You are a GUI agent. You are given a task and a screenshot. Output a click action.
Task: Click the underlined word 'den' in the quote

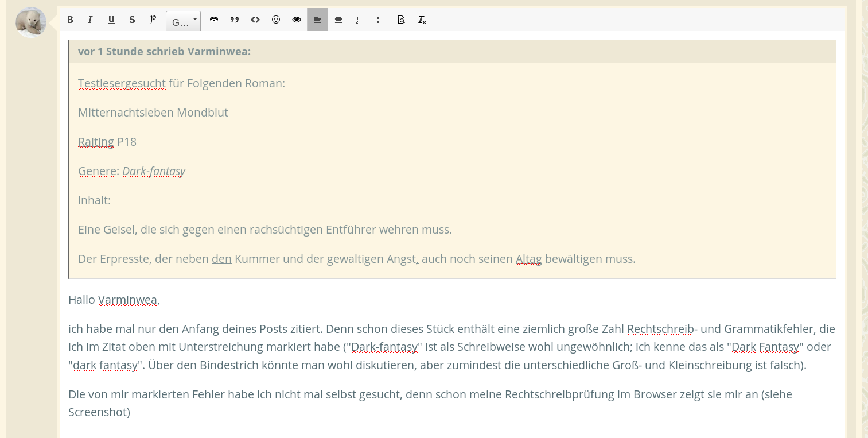click(x=221, y=259)
